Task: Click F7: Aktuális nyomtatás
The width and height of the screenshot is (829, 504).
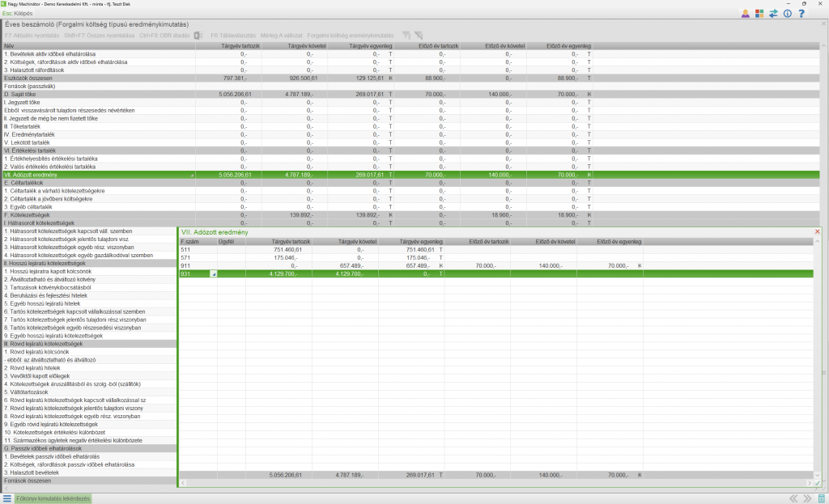Action: point(32,36)
